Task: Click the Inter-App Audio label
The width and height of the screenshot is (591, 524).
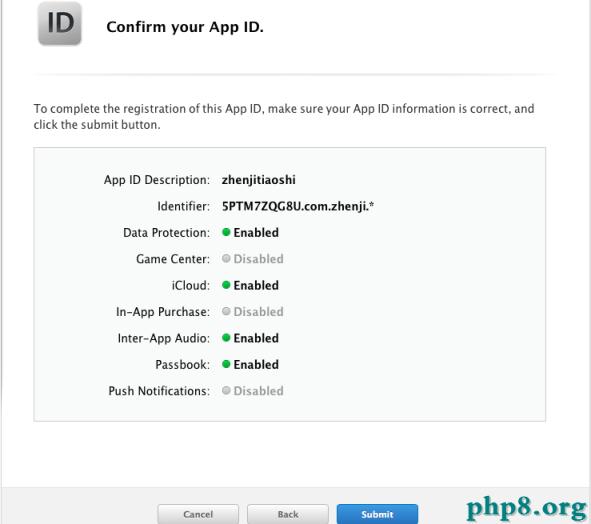Action: pos(164,339)
